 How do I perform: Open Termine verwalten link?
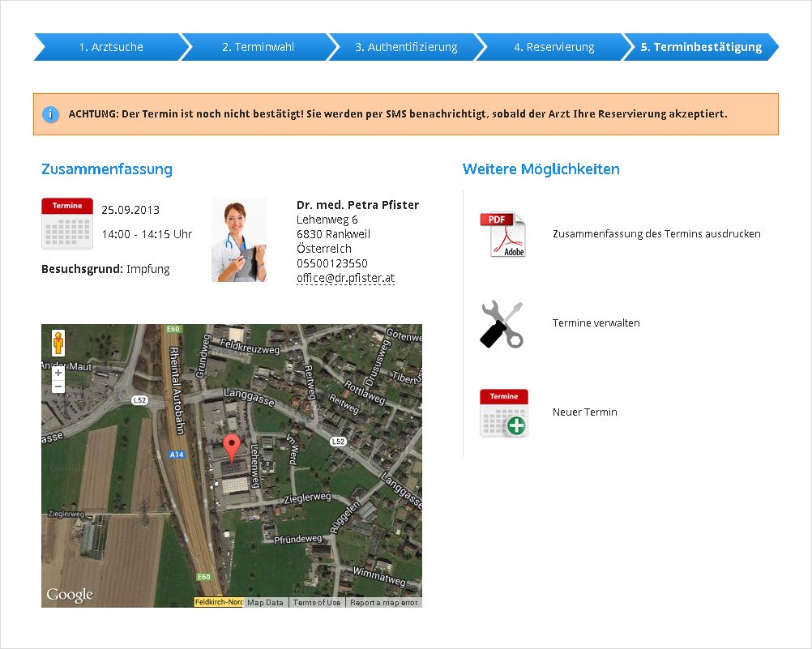click(x=596, y=322)
